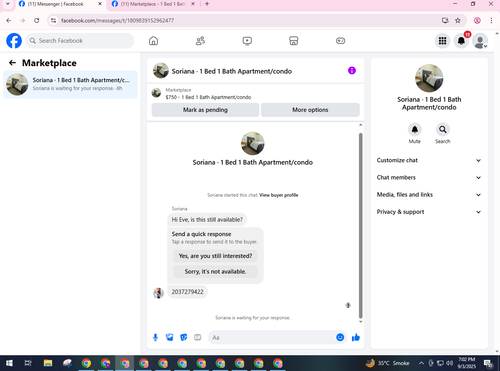Click the 'Hi Eve, is this still available?' message
The width and height of the screenshot is (500, 371).
coord(207,220)
